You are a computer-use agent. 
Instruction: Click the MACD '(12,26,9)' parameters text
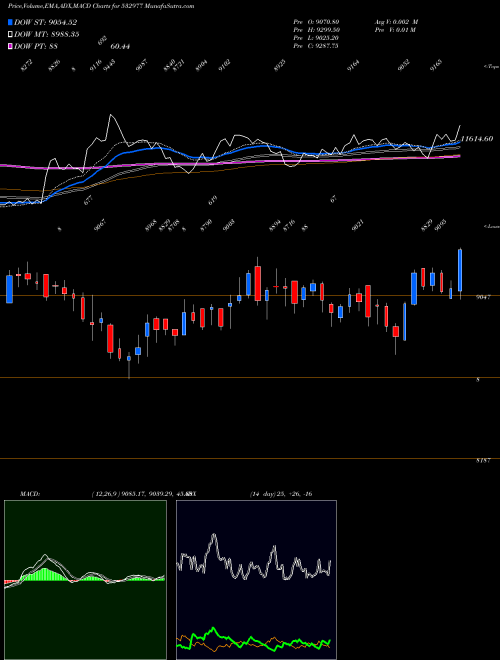104,494
